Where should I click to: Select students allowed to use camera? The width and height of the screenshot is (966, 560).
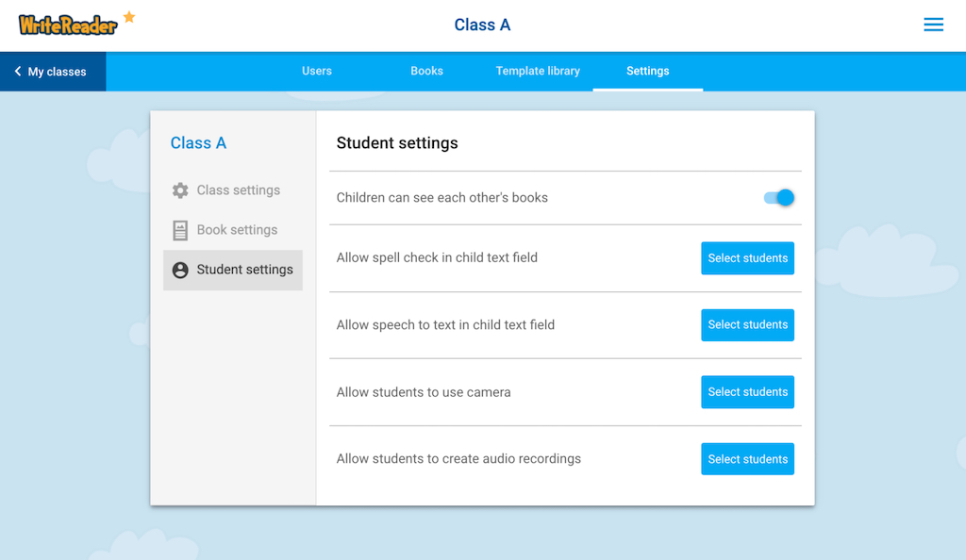coord(747,392)
